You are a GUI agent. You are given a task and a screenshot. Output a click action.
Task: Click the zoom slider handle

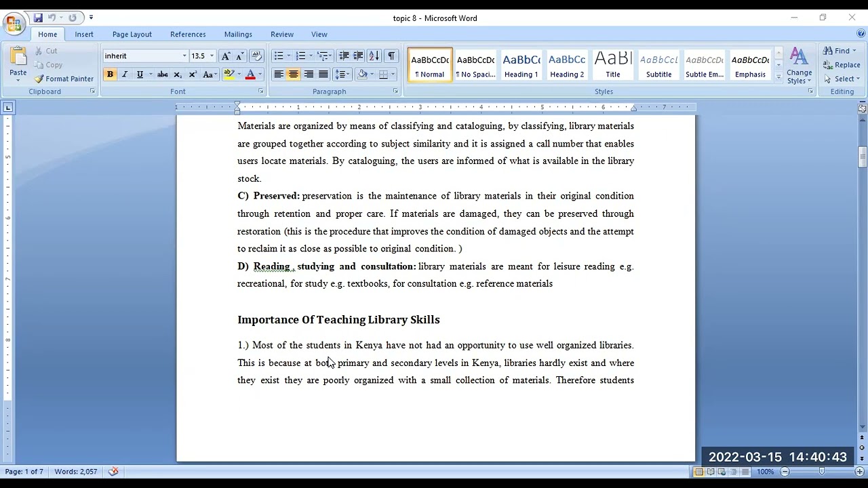click(x=822, y=472)
